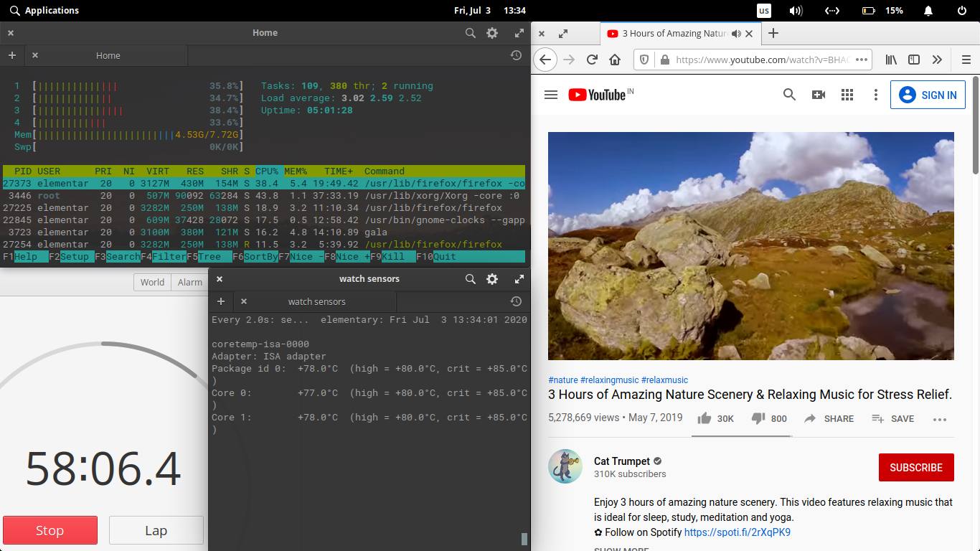The height and width of the screenshot is (551, 980).
Task: Open page actions three-dot menu in URL bar
Action: (862, 60)
